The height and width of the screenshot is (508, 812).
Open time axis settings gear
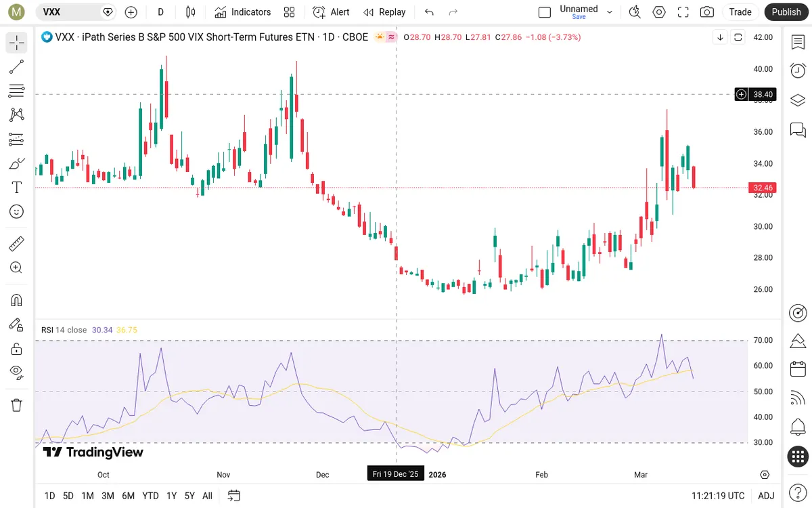tap(765, 474)
